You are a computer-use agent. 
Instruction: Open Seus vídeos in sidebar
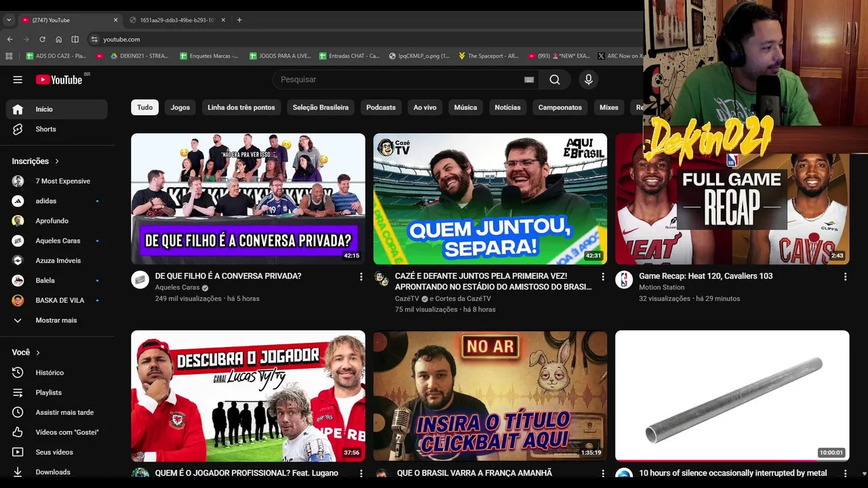click(57, 451)
